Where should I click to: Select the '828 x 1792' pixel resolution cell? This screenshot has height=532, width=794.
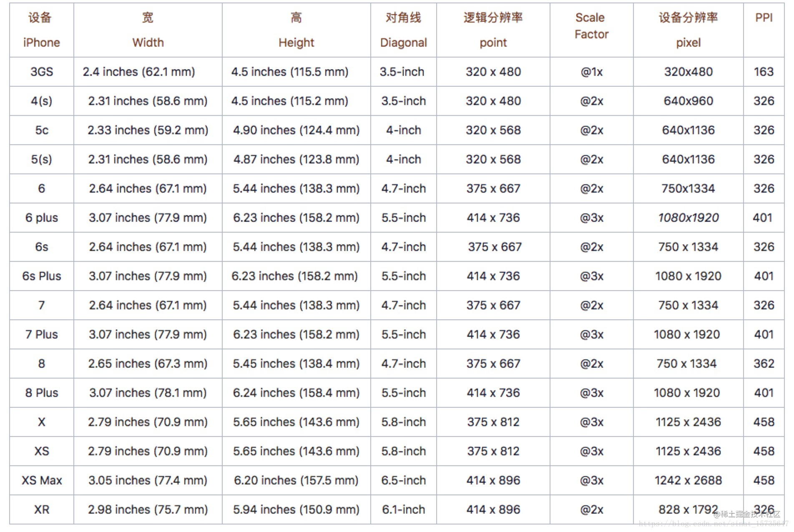[688, 509]
